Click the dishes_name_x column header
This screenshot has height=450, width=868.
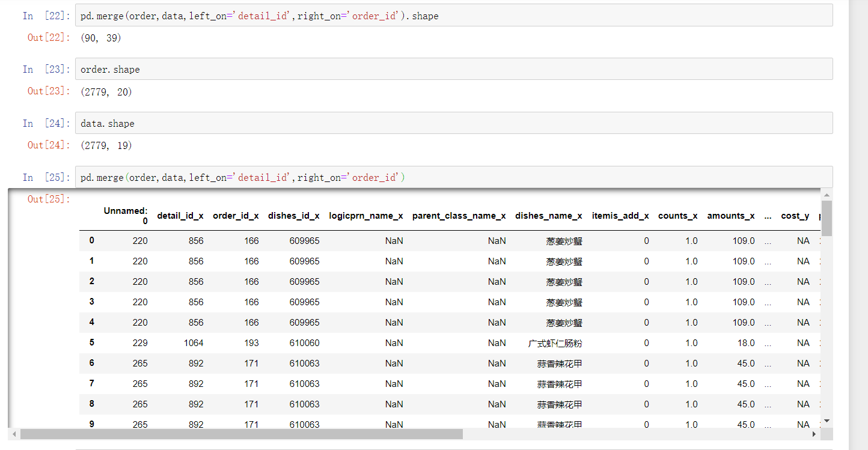coord(549,216)
